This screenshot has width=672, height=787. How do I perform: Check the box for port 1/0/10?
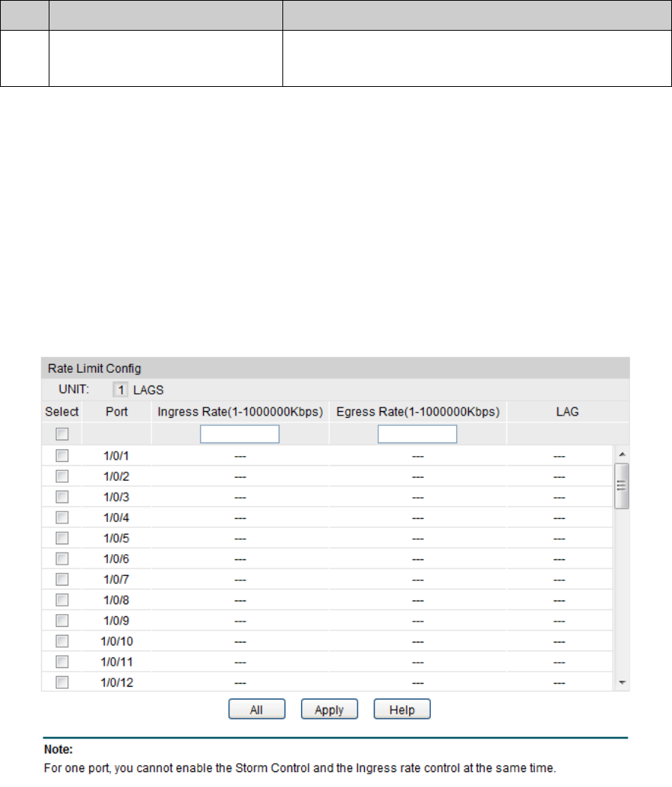click(x=62, y=641)
